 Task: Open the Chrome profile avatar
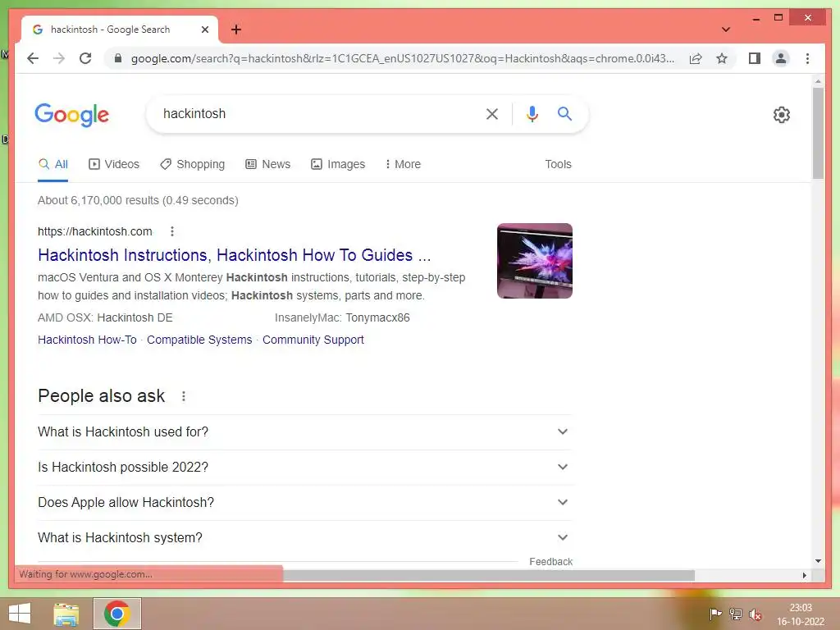(x=781, y=58)
